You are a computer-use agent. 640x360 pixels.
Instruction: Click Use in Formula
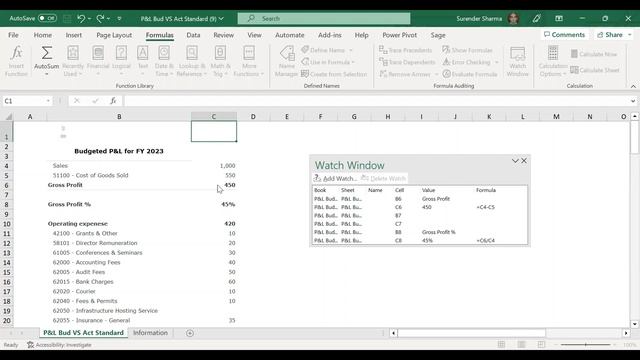pos(328,62)
